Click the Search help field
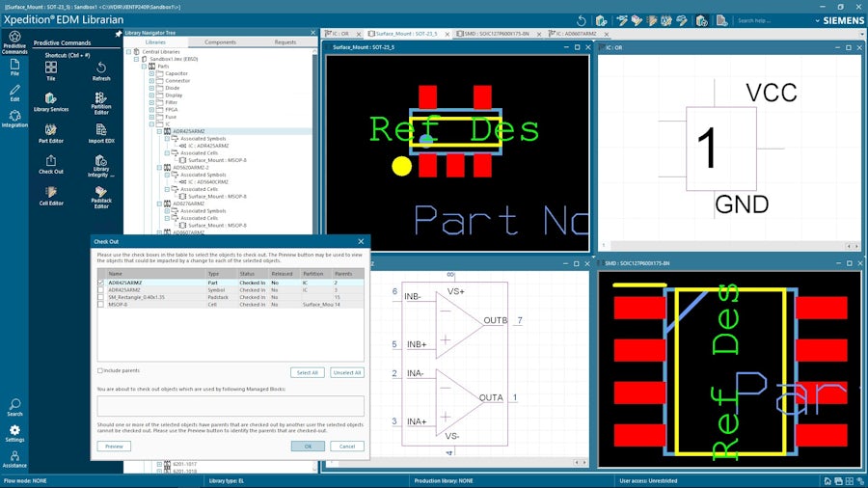Viewport: 868px width, 488px height. coord(773,21)
